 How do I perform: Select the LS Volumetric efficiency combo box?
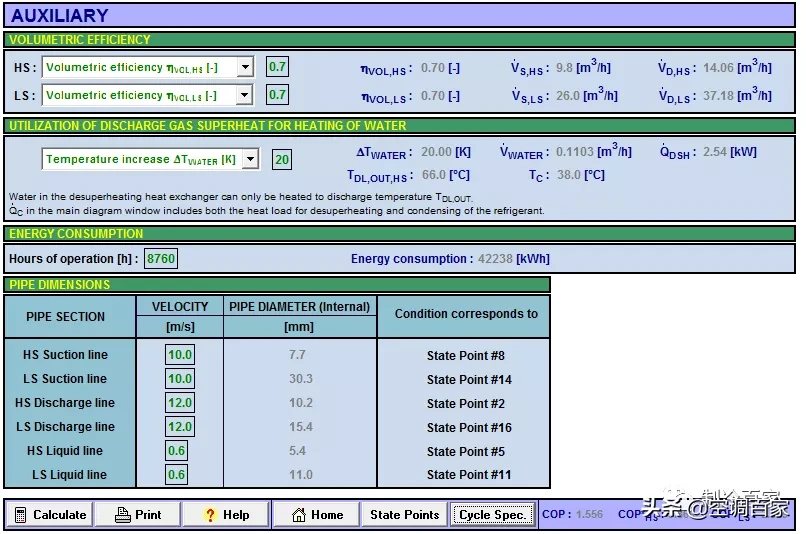point(148,95)
